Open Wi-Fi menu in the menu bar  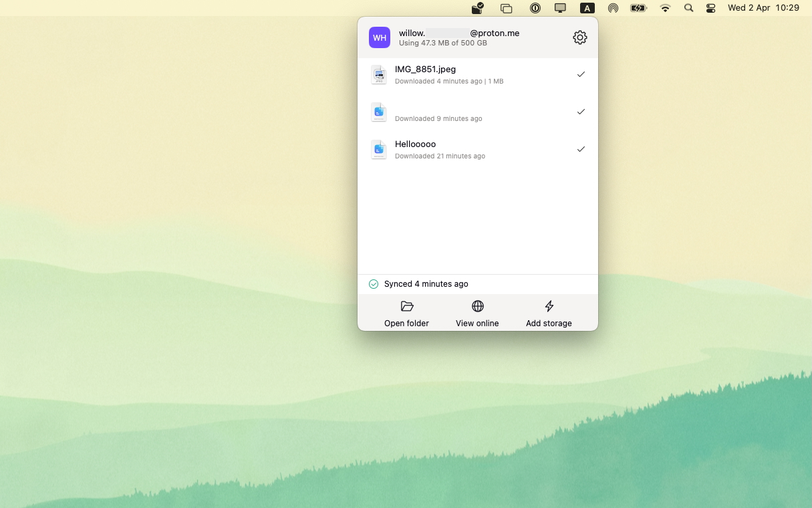[665, 8]
